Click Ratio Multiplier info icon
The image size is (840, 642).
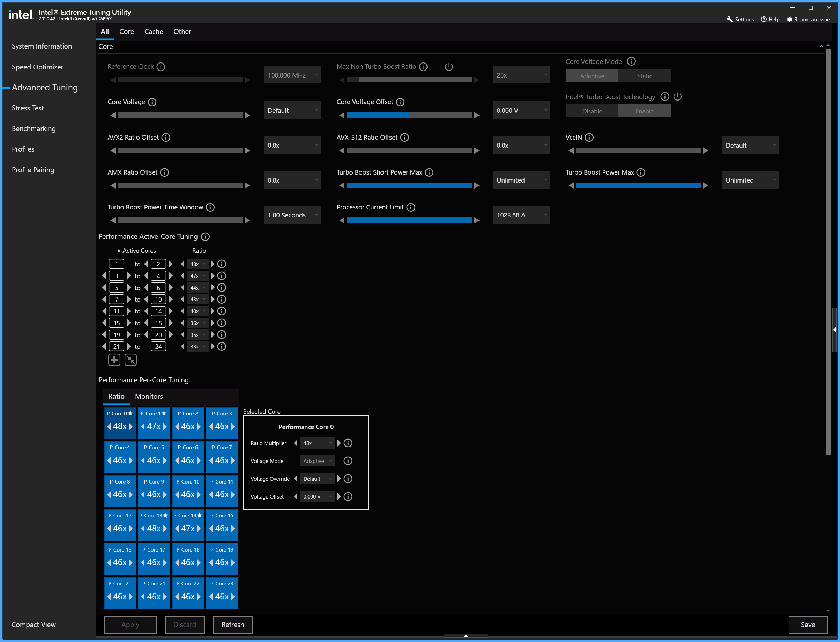click(348, 443)
